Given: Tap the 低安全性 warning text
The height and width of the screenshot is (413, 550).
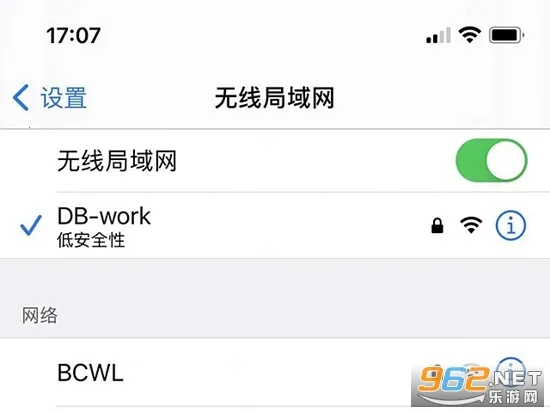Looking at the screenshot, I should click(91, 241).
